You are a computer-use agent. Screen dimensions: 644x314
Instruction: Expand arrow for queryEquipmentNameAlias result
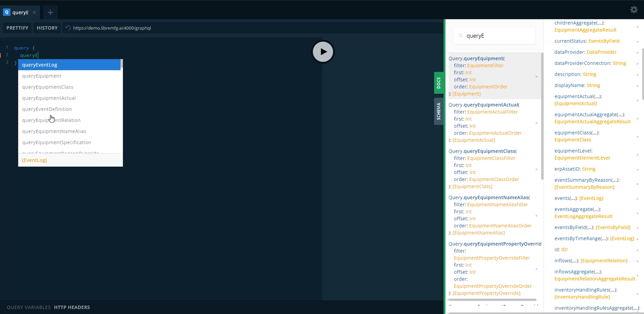(536, 216)
